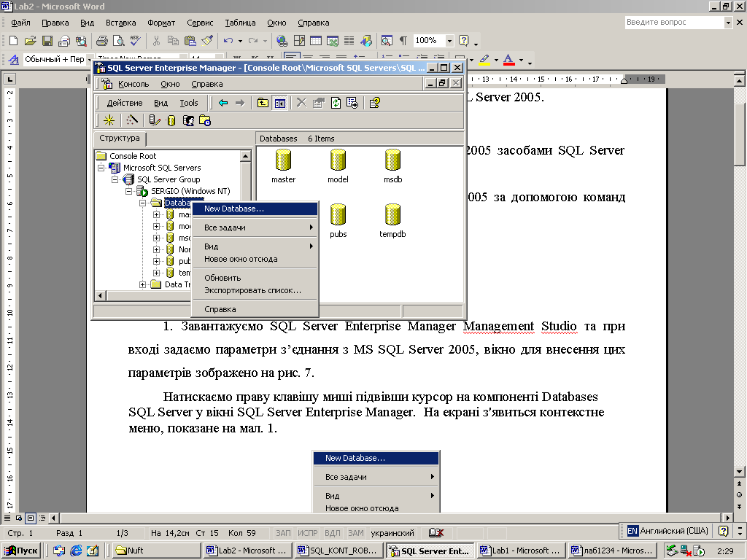Viewport: 747px width, 560px height.
Task: Save the Word document via floppy icon
Action: 47,41
